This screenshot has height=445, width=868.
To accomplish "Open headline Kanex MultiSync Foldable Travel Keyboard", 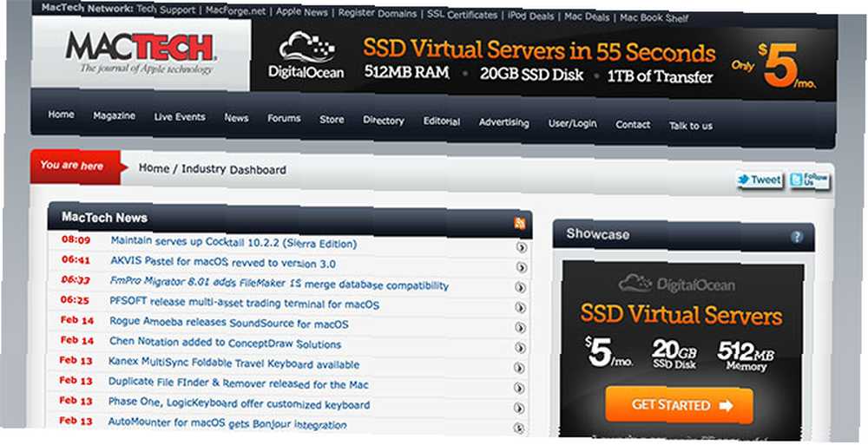I will [234, 363].
